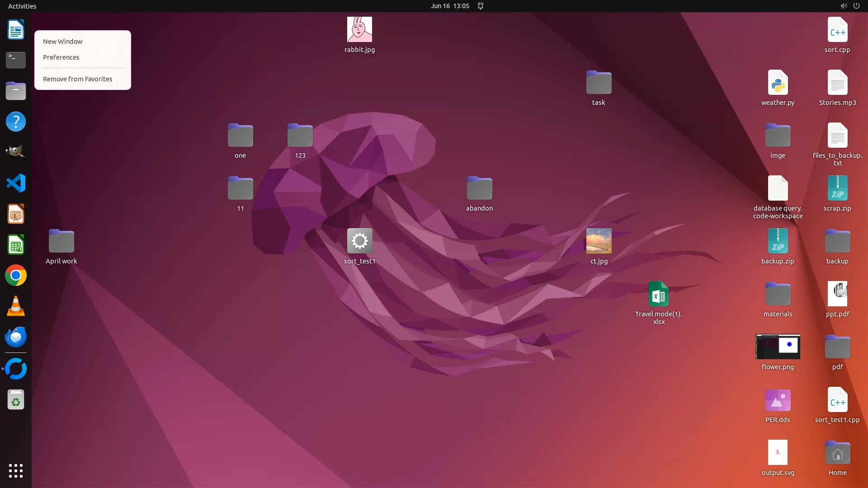
Task: Expand the system menu with the power icon
Action: (x=856, y=6)
